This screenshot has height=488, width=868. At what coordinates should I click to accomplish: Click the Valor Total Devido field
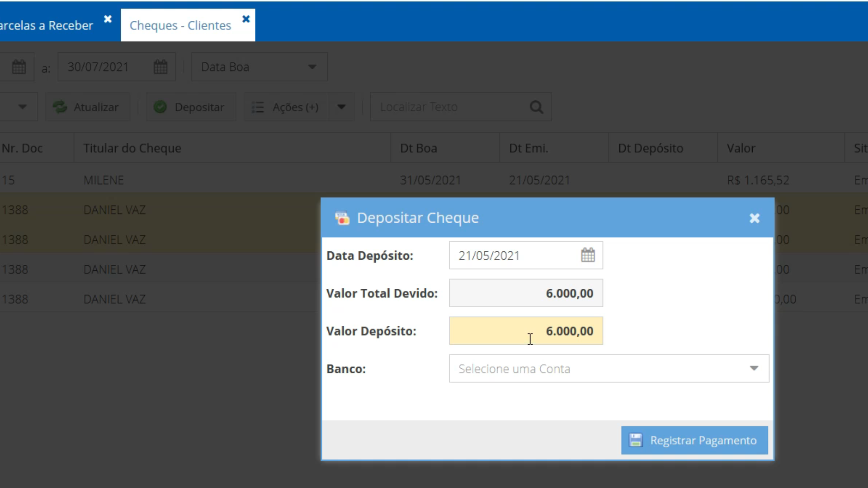pyautogui.click(x=526, y=293)
